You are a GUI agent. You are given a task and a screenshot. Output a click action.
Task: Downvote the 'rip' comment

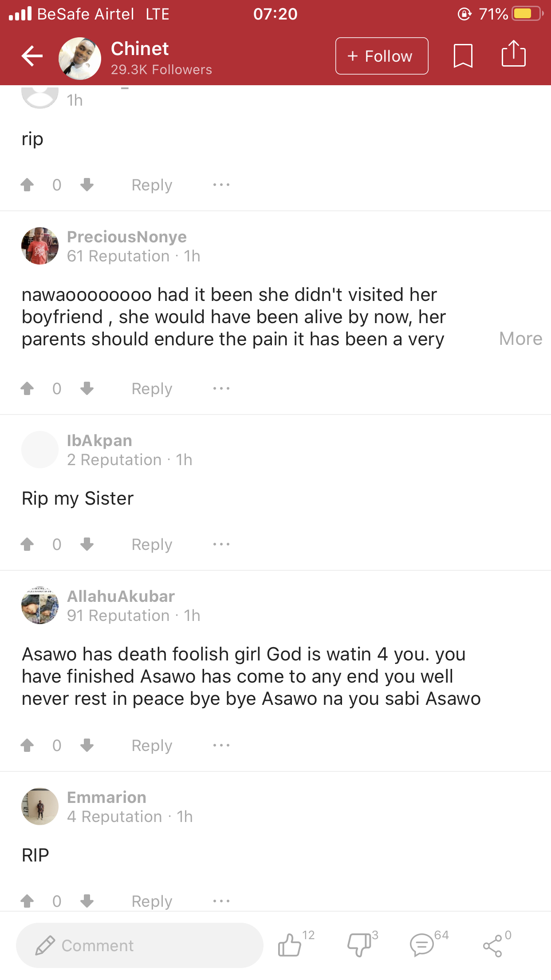click(87, 184)
